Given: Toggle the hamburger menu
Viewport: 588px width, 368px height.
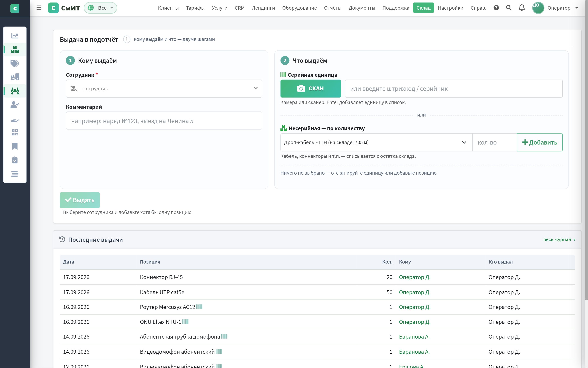Looking at the screenshot, I should tap(39, 8).
